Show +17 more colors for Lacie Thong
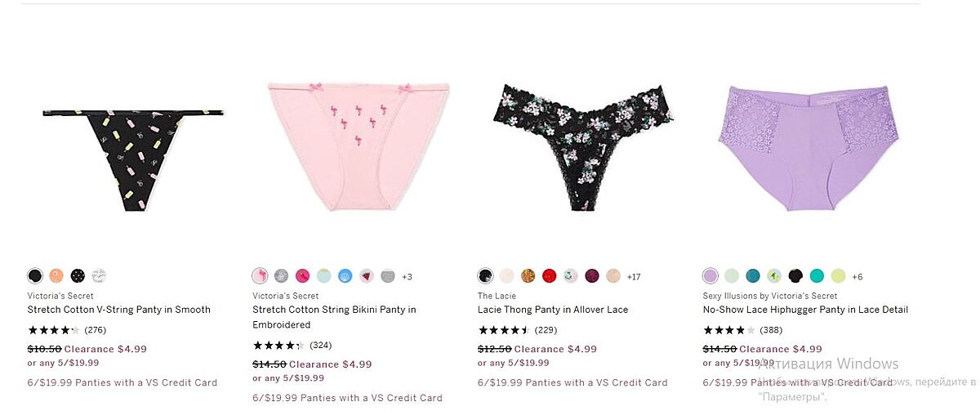 pos(634,277)
